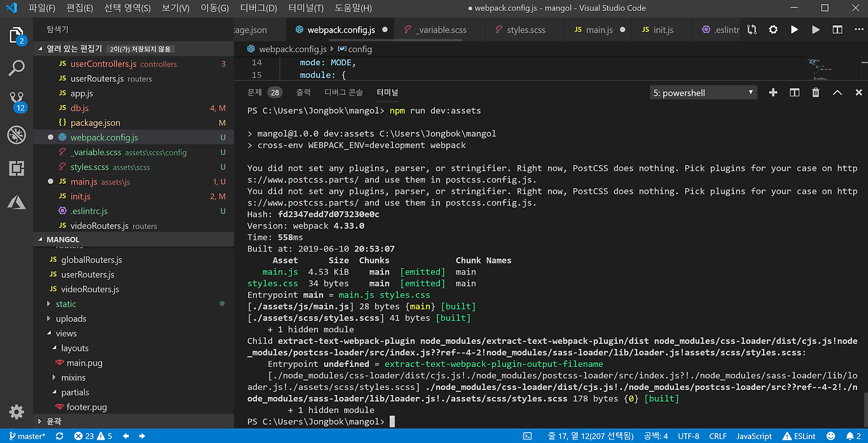Switch to the init.js editor tab

pos(663,30)
